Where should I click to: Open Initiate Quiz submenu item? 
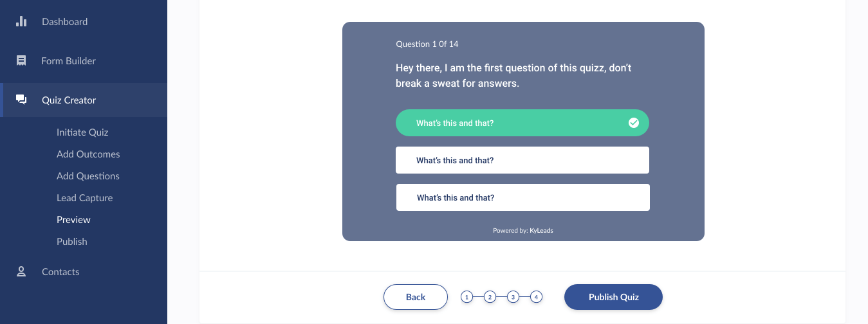coord(82,132)
